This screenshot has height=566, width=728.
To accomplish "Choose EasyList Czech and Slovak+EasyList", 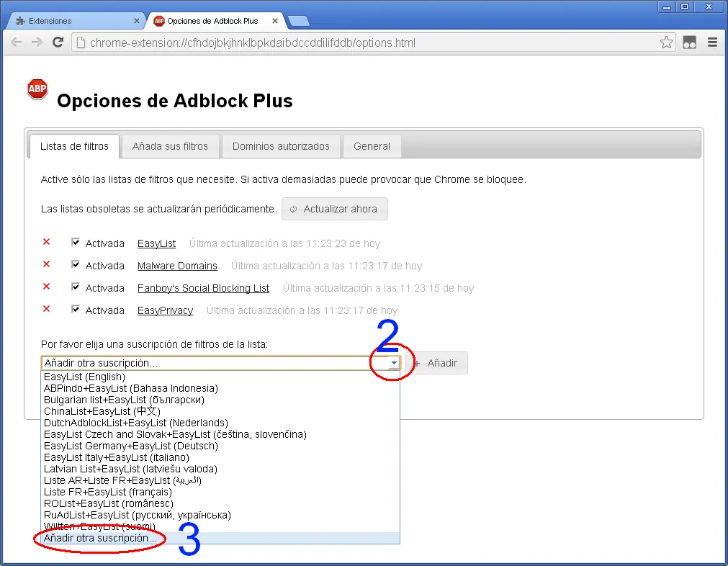I will 220,434.
